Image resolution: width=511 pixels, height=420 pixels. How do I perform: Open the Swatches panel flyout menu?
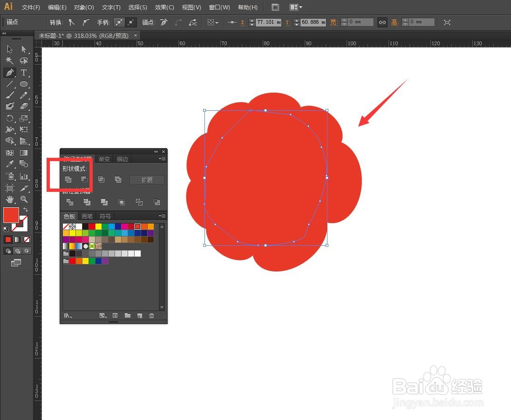coord(162,216)
